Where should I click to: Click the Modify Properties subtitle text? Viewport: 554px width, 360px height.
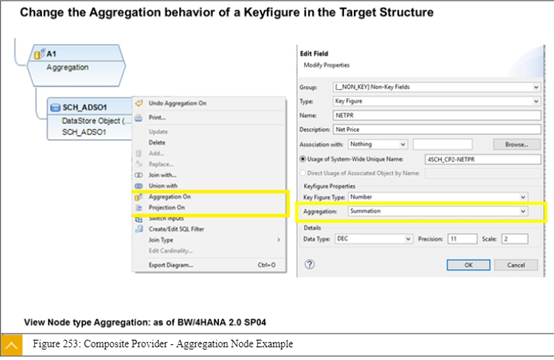[326, 65]
